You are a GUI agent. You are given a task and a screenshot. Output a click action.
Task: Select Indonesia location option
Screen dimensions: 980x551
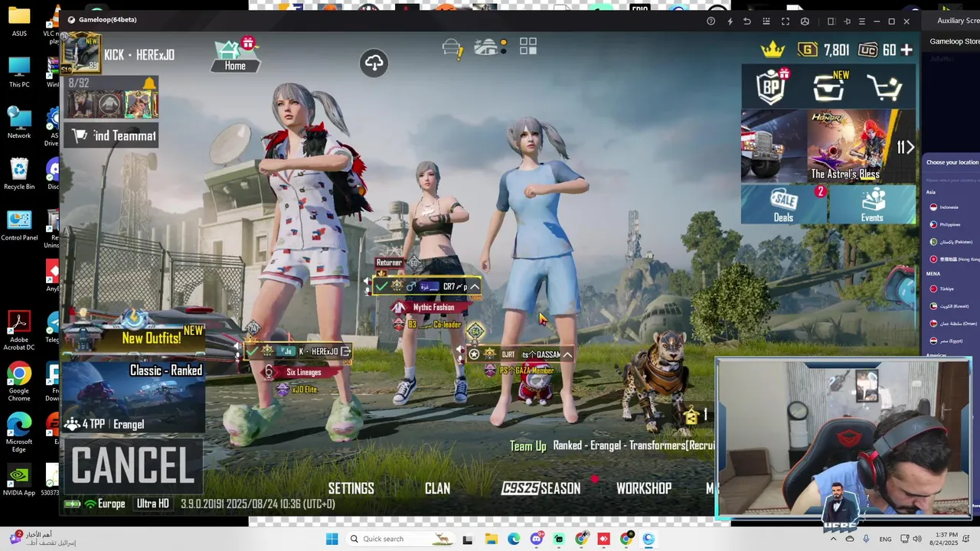pyautogui.click(x=942, y=207)
